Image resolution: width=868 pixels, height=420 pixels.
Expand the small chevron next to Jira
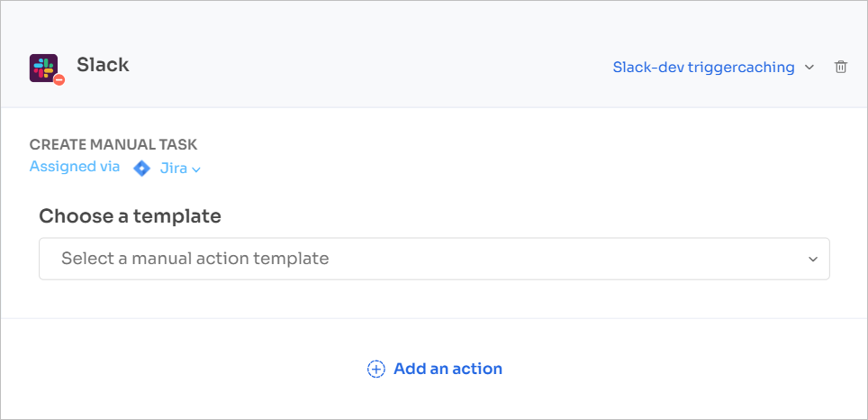click(196, 169)
